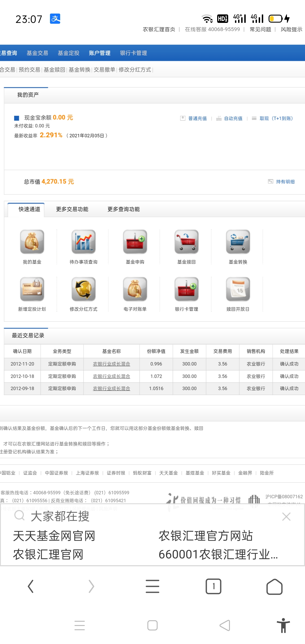Open the 赎回开放日 calendar icon
The height and width of the screenshot is (644, 305).
coord(238,289)
